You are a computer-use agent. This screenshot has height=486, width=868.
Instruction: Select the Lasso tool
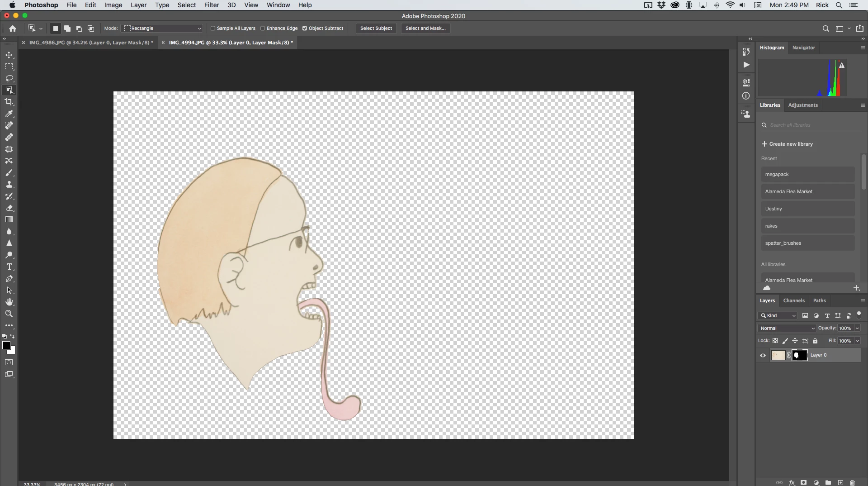point(9,78)
